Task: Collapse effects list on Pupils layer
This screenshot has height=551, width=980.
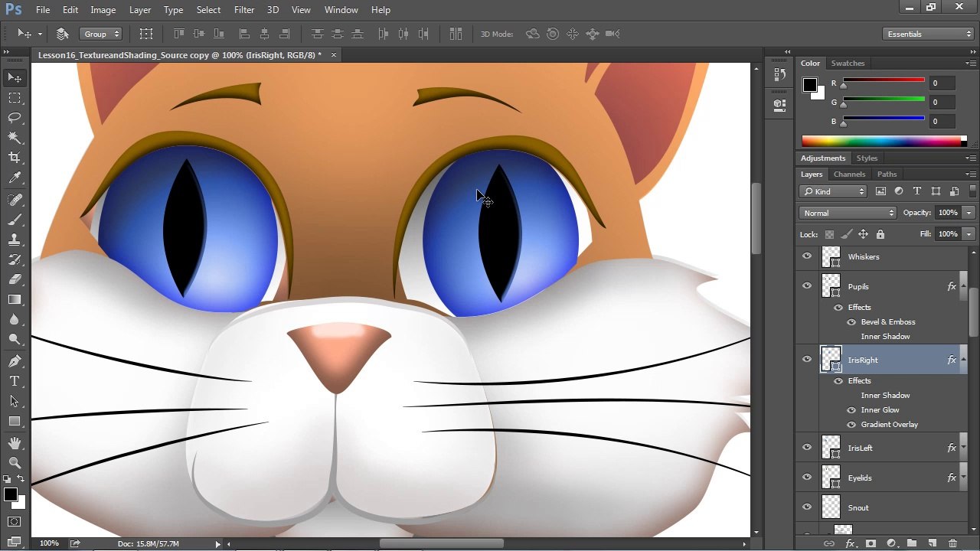Action: point(963,286)
